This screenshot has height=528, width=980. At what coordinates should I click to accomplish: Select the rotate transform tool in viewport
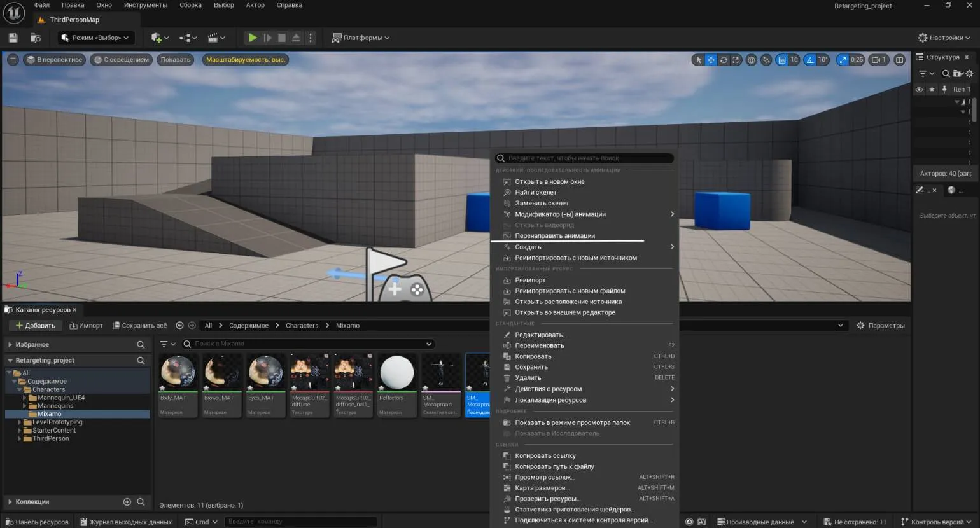point(724,60)
